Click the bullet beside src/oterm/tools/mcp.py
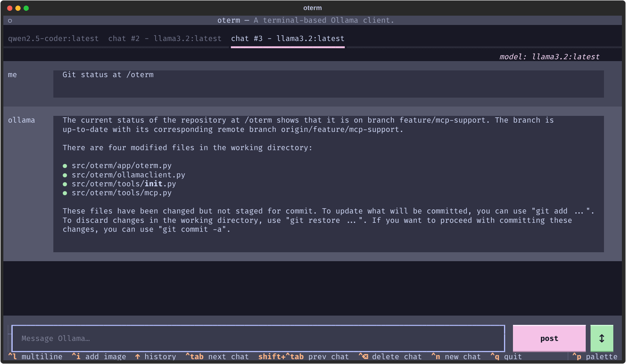626x364 pixels. (64, 193)
